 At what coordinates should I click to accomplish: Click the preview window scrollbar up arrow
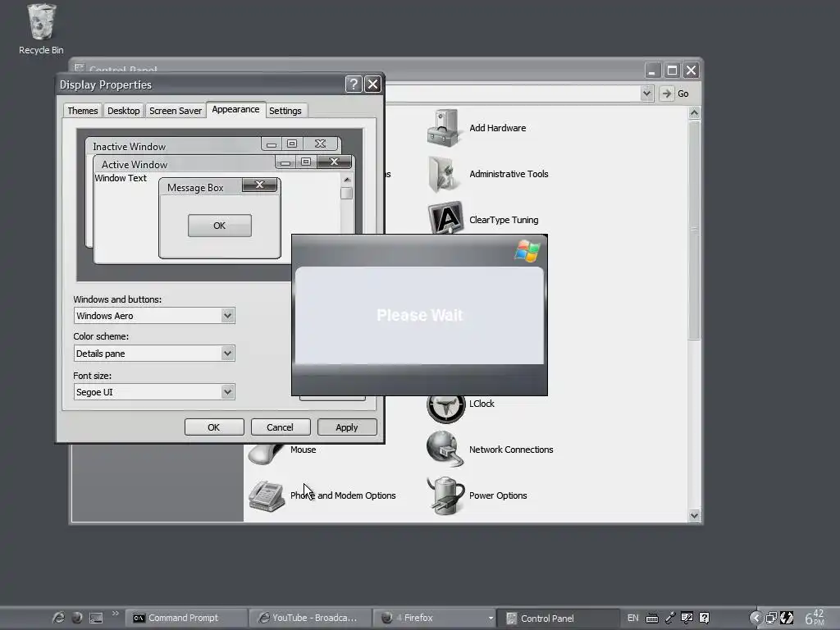(x=347, y=180)
